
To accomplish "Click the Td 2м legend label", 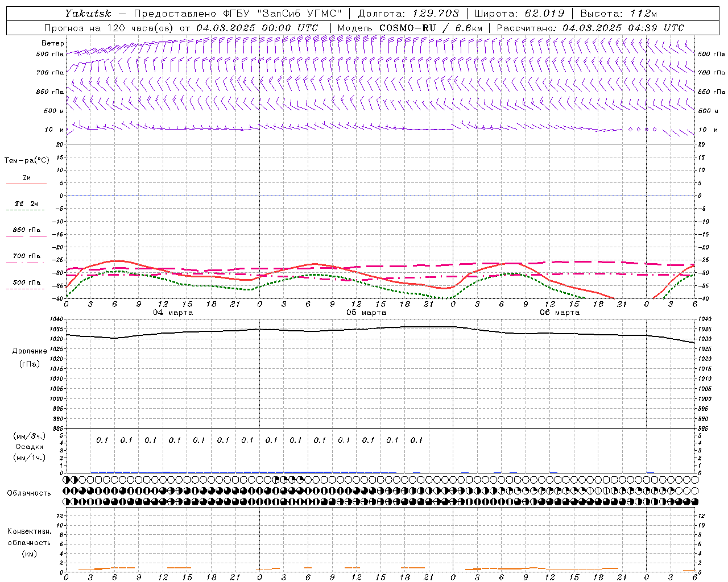I will pyautogui.click(x=27, y=203).
